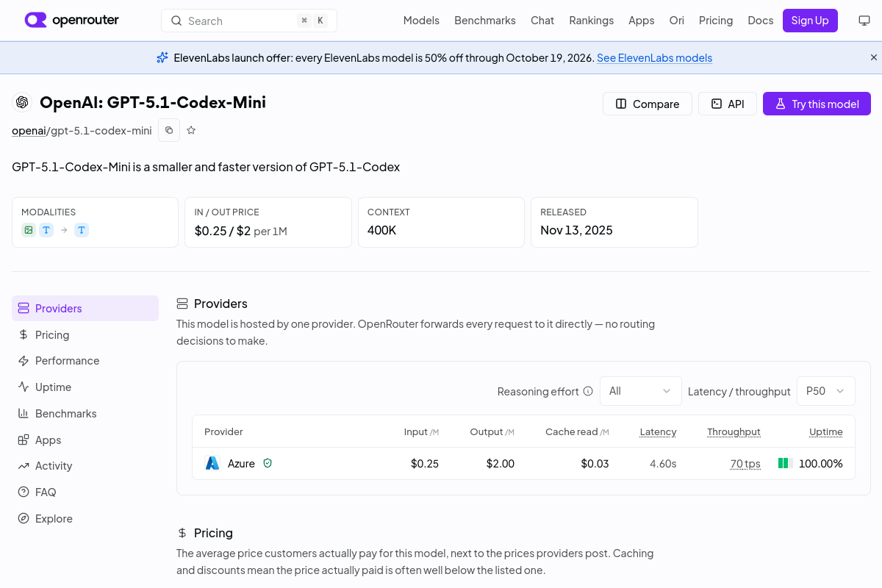The height and width of the screenshot is (588, 882).
Task: Dismiss the ElevenLabs launch offer banner
Action: (874, 57)
